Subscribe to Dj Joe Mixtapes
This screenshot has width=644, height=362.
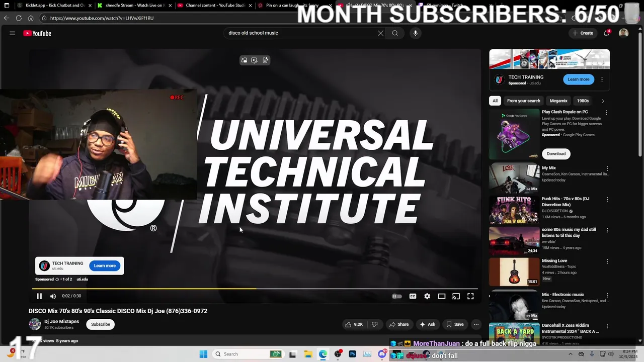101,324
